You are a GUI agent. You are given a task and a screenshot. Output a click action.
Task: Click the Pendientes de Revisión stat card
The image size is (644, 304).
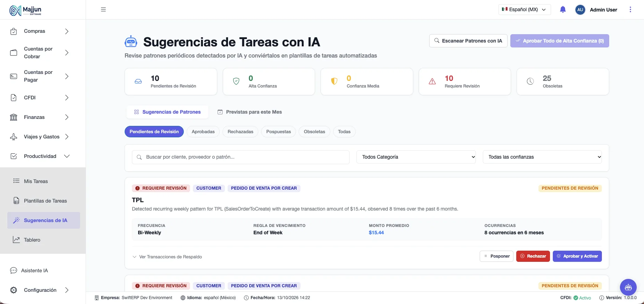tap(171, 82)
